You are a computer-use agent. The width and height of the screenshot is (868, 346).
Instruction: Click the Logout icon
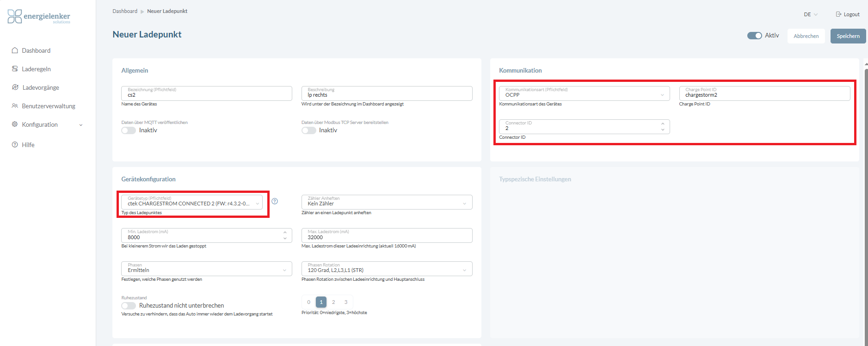point(838,14)
